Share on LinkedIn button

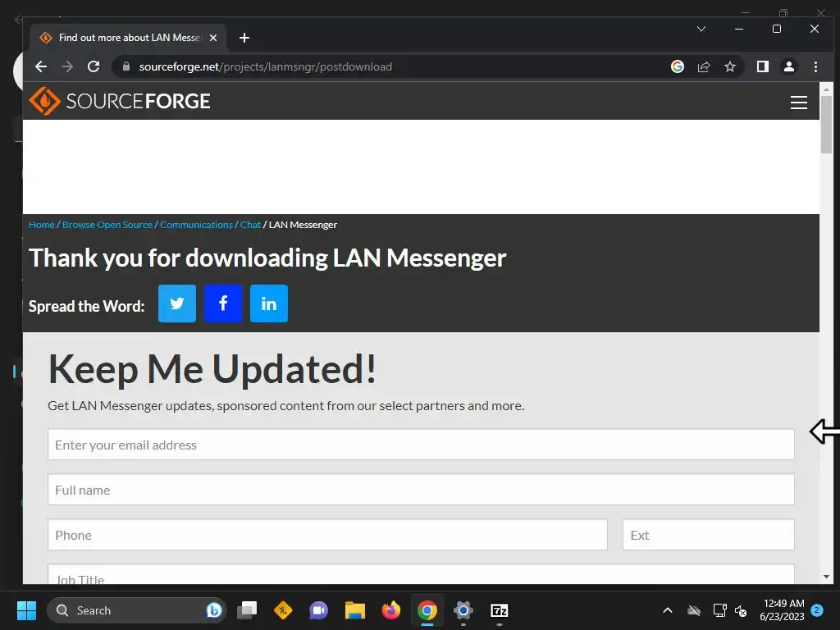[x=269, y=304]
